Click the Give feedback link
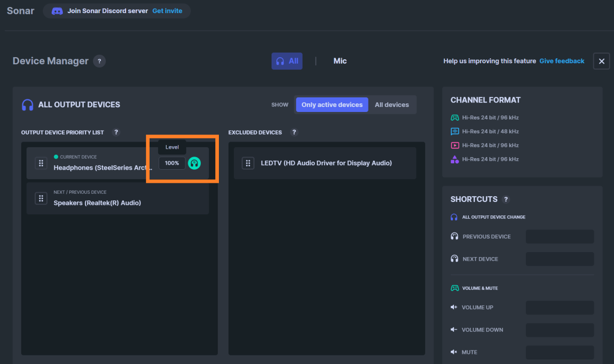This screenshot has width=614, height=364. tap(561, 61)
